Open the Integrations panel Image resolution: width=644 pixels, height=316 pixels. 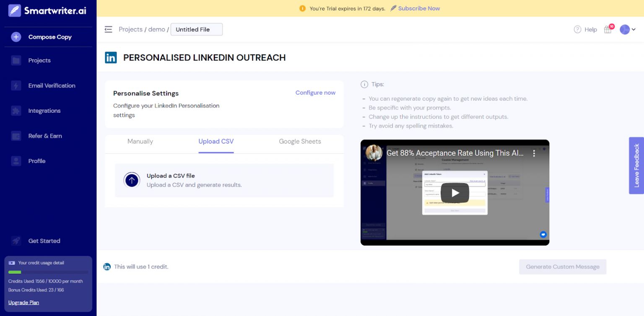point(44,111)
